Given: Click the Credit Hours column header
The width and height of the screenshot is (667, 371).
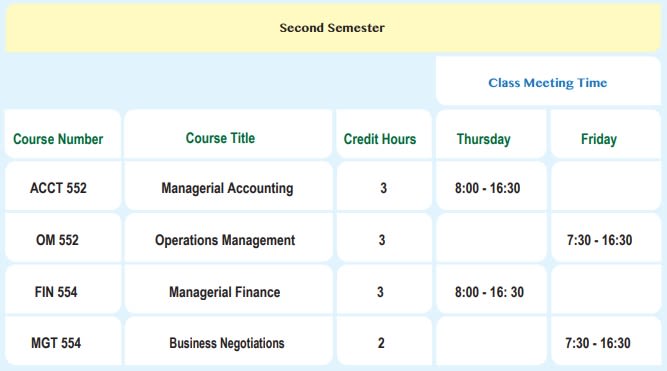Looking at the screenshot, I should [384, 134].
